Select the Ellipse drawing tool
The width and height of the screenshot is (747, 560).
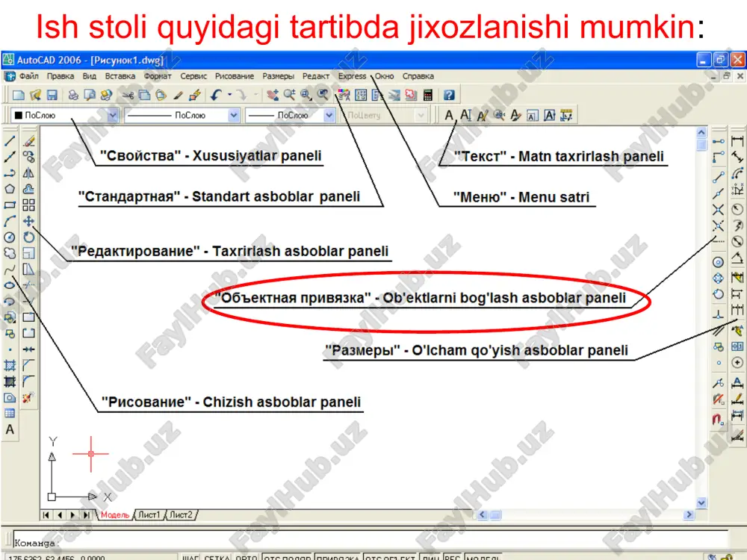click(10, 286)
